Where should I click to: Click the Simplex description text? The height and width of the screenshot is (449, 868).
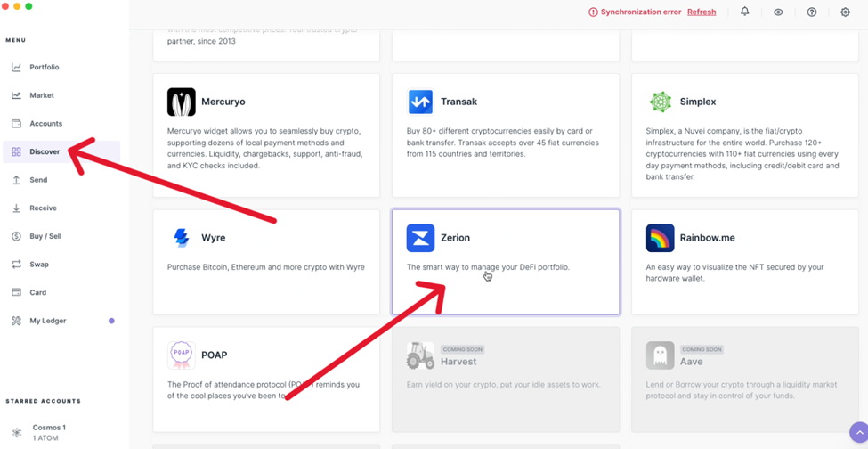coord(742,154)
